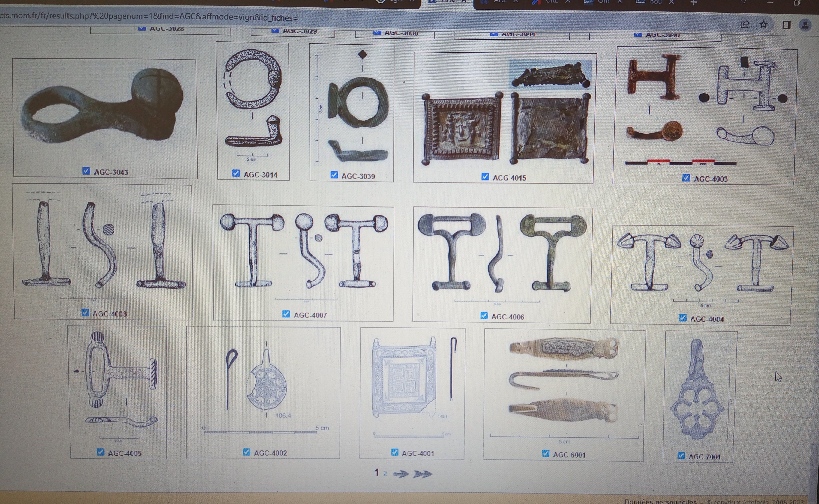Click the share page icon in address bar

(745, 24)
